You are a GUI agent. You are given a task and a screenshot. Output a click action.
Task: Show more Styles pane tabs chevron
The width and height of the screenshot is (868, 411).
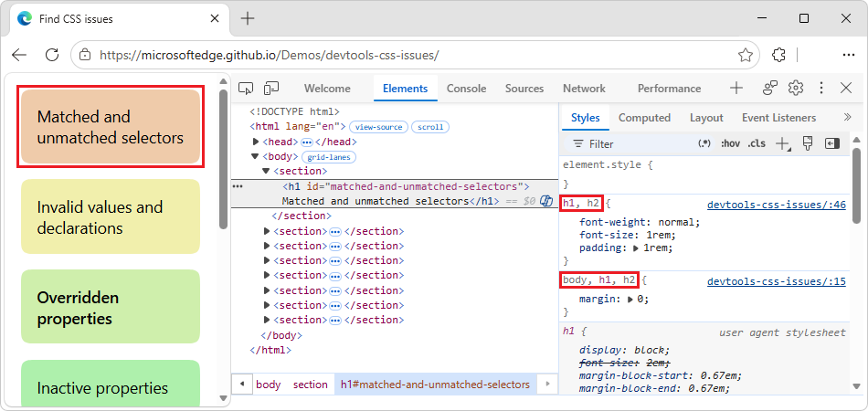(x=847, y=117)
